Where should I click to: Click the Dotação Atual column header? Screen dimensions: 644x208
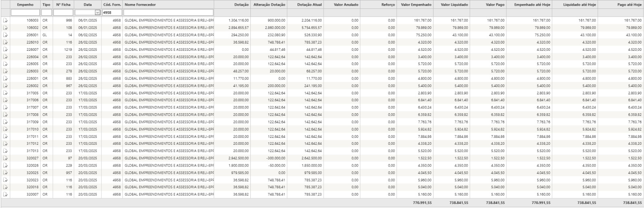click(x=309, y=5)
